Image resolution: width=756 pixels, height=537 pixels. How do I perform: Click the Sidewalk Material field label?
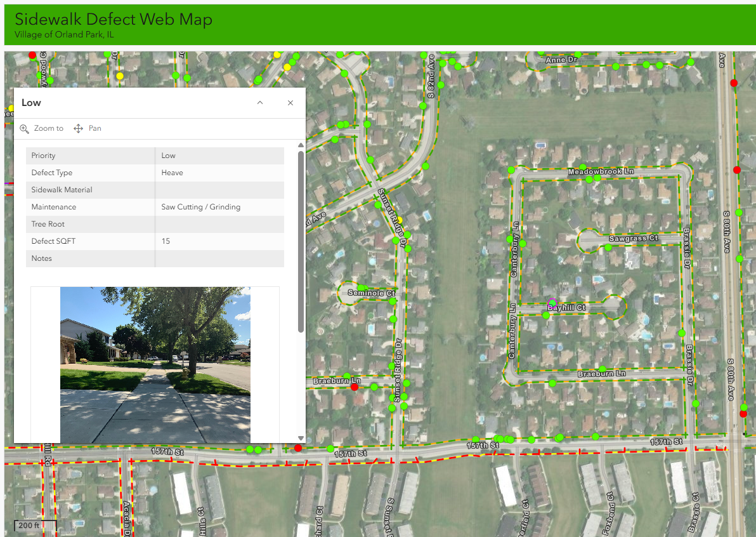(62, 190)
